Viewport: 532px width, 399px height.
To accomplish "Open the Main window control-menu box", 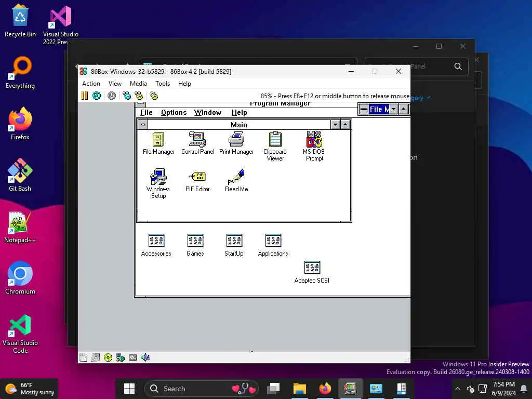I will [x=143, y=125].
